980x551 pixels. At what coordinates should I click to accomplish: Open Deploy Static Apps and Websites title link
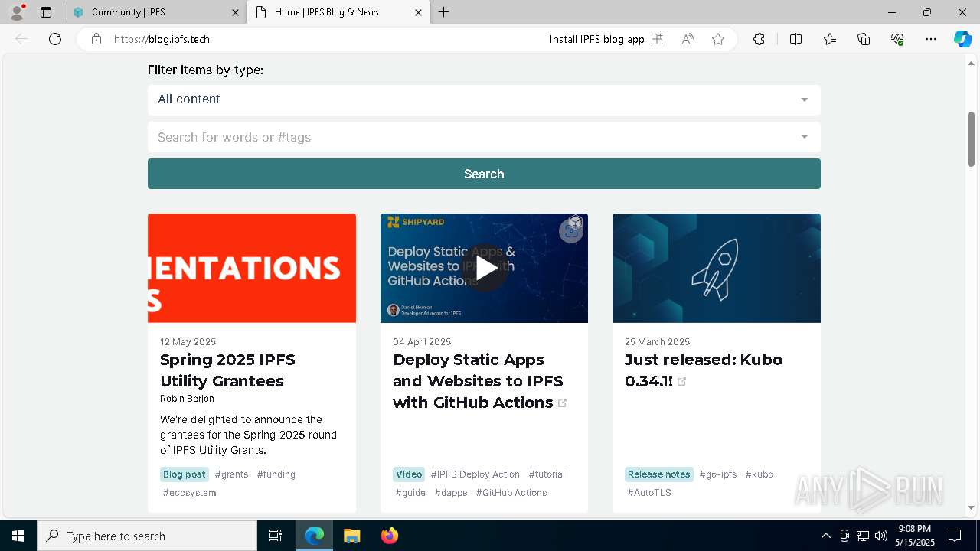coord(478,381)
